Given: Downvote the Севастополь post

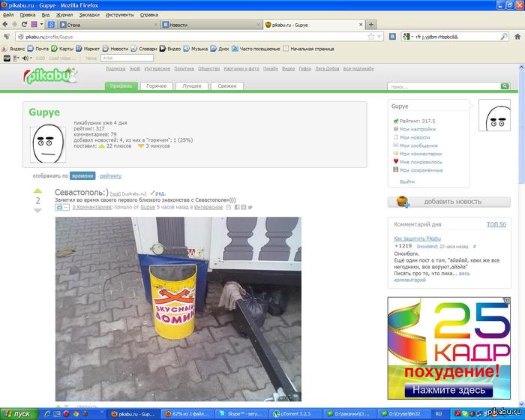Looking at the screenshot, I should [x=38, y=211].
